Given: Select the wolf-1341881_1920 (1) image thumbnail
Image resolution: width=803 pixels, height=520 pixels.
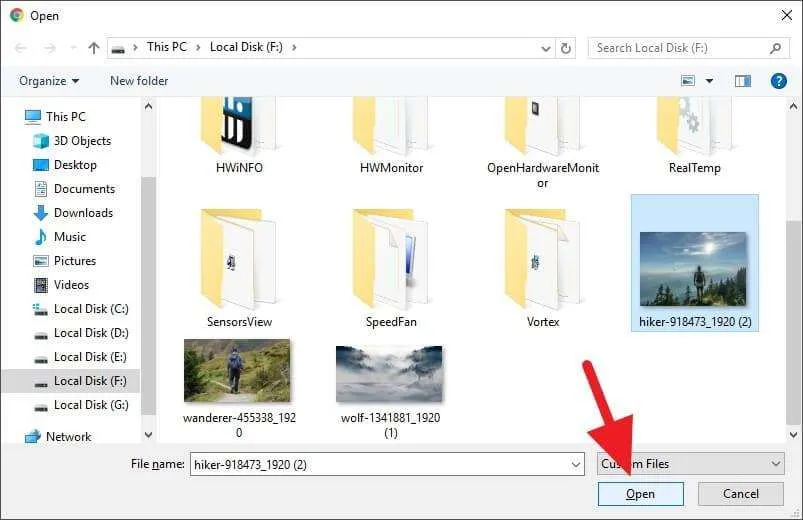Looking at the screenshot, I should (389, 374).
